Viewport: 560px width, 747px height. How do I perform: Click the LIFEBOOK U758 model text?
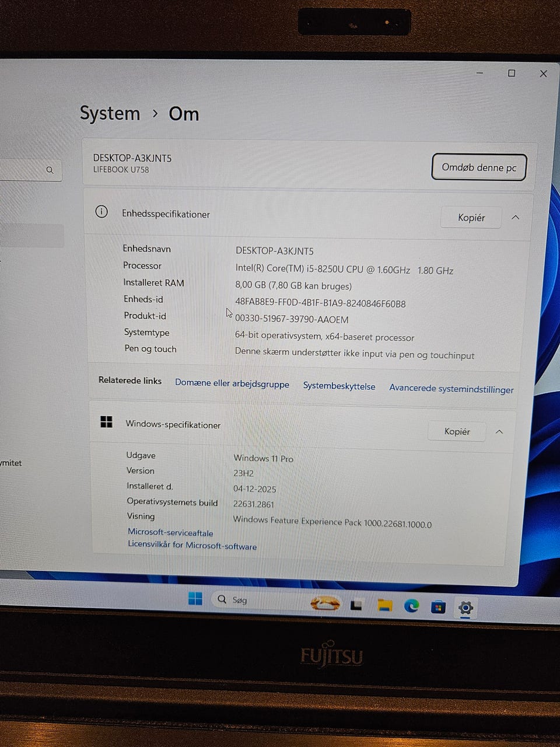coord(121,170)
